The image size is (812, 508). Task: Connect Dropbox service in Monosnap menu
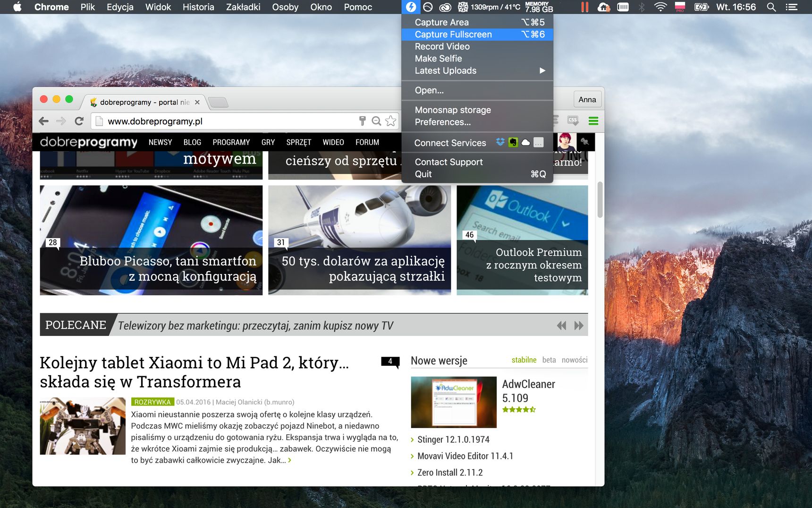coord(500,142)
